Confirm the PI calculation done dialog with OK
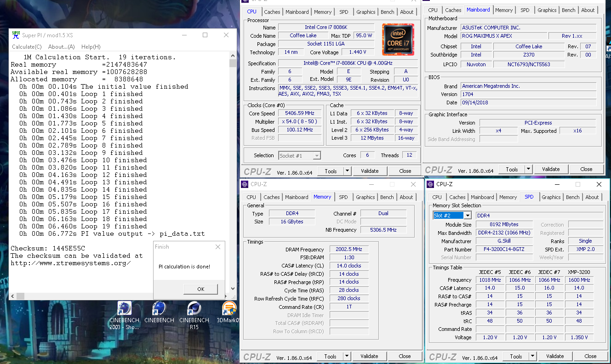 pyautogui.click(x=200, y=289)
